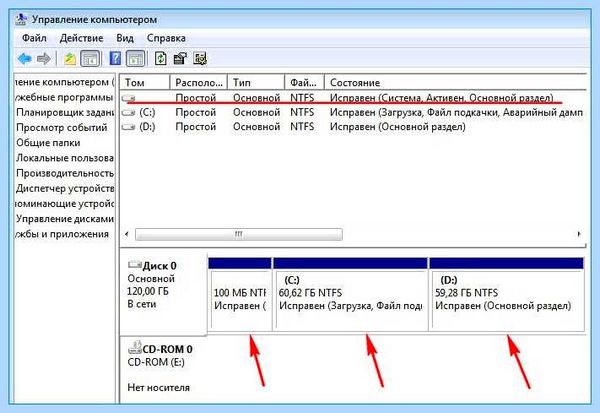Click the 'Нет носителя' text under CD-ROM 0
Image resolution: width=600 pixels, height=413 pixels.
[x=158, y=388]
